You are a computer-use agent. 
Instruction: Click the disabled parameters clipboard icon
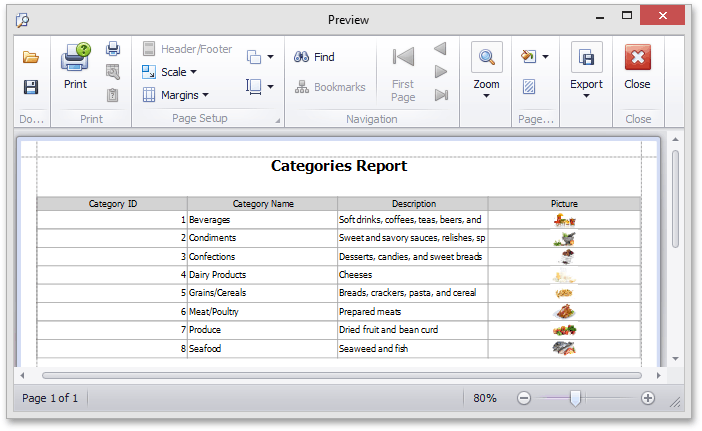click(x=113, y=95)
